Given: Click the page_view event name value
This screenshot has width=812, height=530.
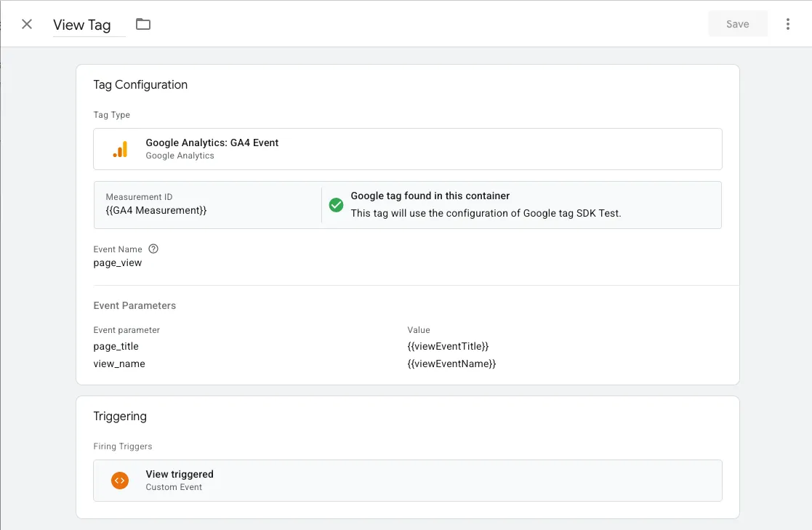Looking at the screenshot, I should [118, 262].
